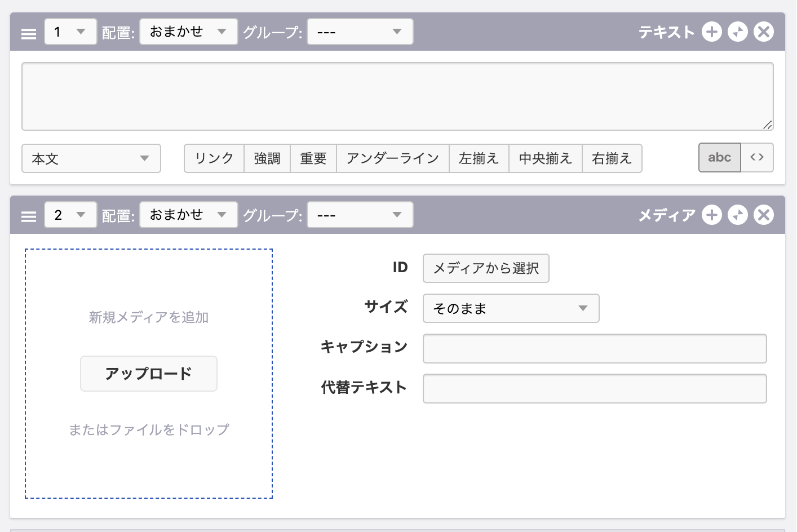The width and height of the screenshot is (797, 532).
Task: Click into the キャプション input field
Action: tap(595, 349)
